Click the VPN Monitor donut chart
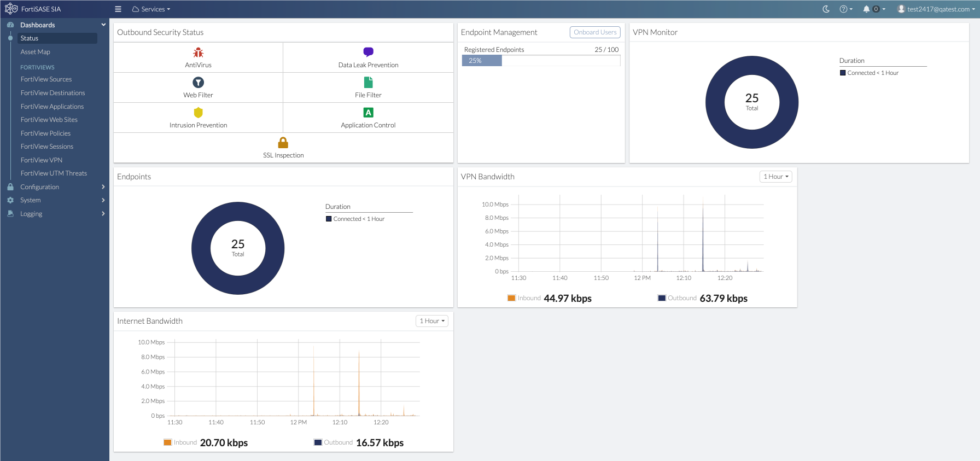 point(752,102)
